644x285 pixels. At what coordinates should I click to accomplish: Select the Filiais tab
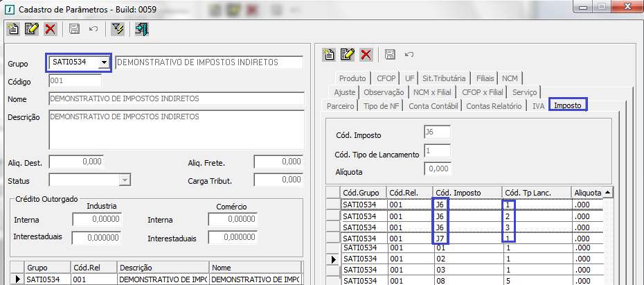485,78
